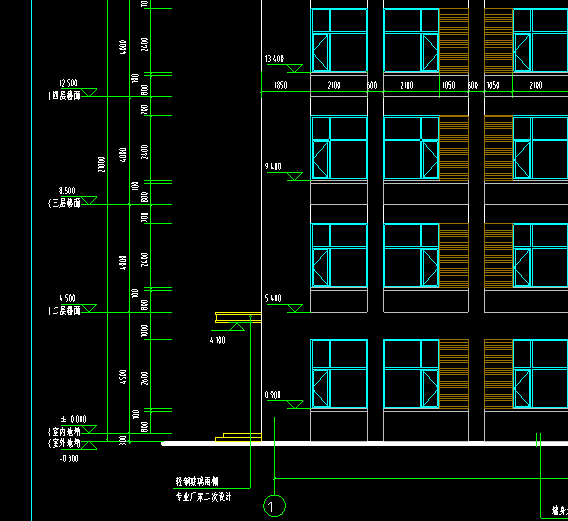Select the 4.100 canopy elevation value
568x521 pixels.
coord(217,340)
